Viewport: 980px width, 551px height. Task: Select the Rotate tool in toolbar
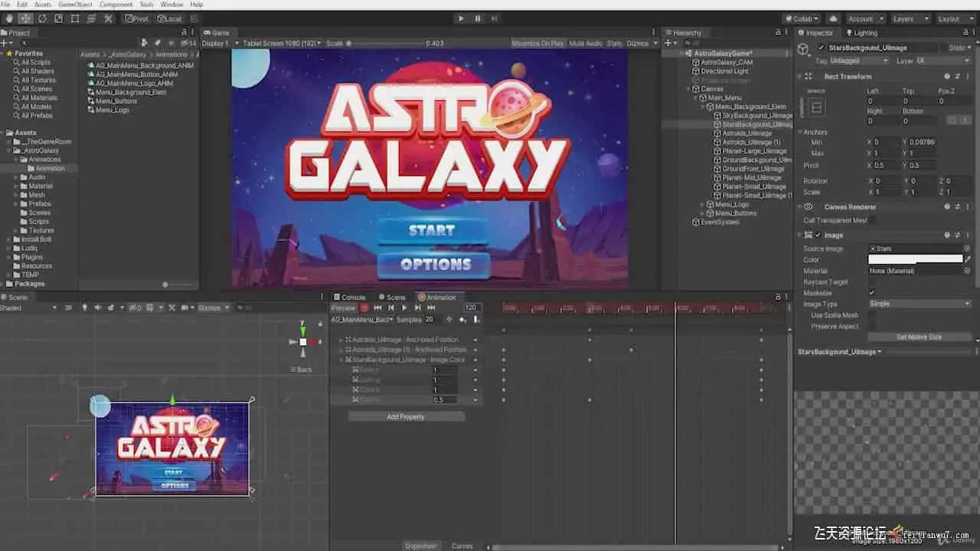41,18
